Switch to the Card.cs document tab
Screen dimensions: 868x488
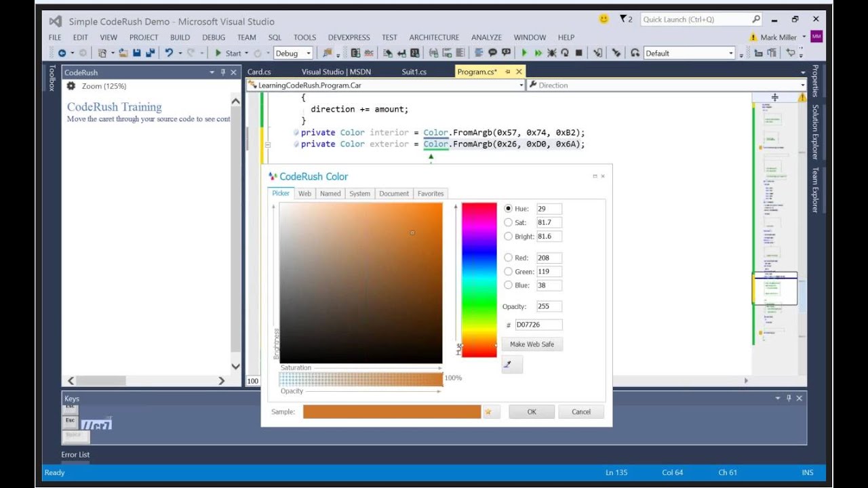pos(259,72)
